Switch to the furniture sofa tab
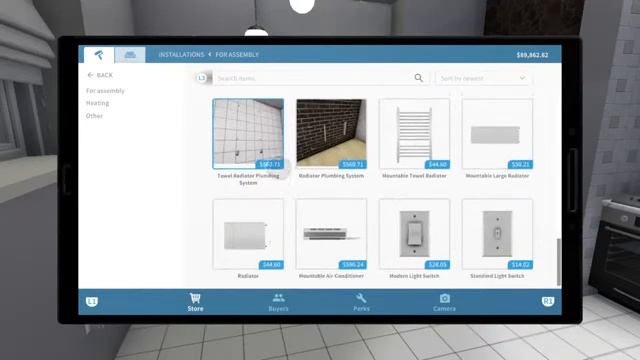Screen dimensions: 640x360 click(x=130, y=55)
